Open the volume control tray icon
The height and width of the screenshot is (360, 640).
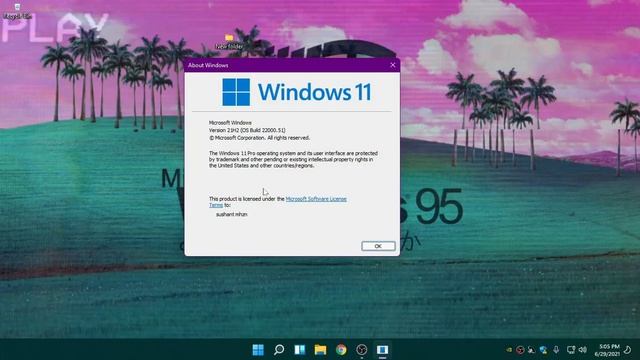click(583, 350)
